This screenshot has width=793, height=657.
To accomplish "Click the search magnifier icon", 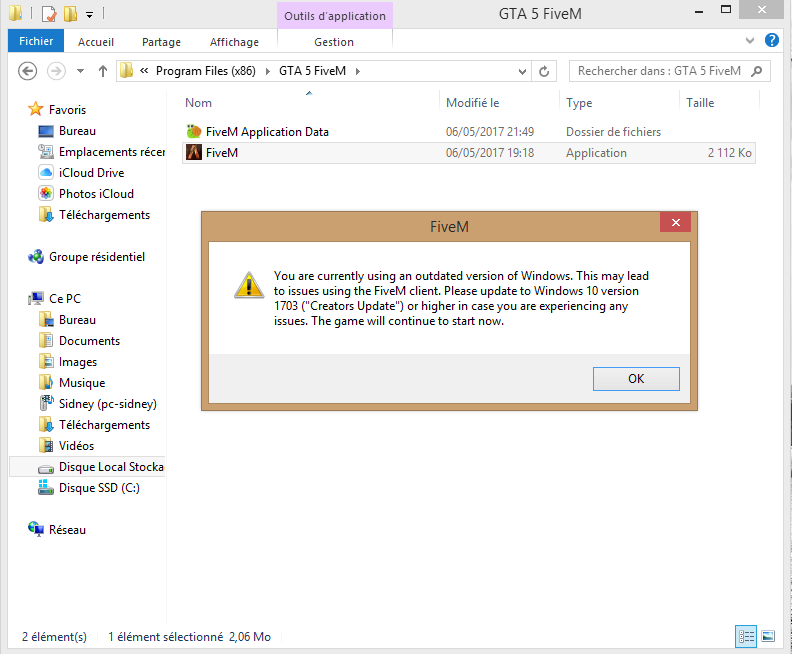I will coord(757,71).
